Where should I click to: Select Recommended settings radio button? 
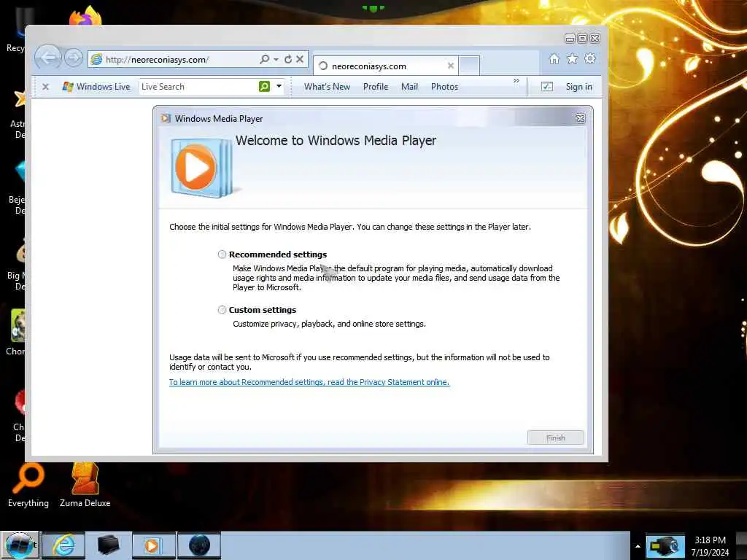(x=222, y=254)
